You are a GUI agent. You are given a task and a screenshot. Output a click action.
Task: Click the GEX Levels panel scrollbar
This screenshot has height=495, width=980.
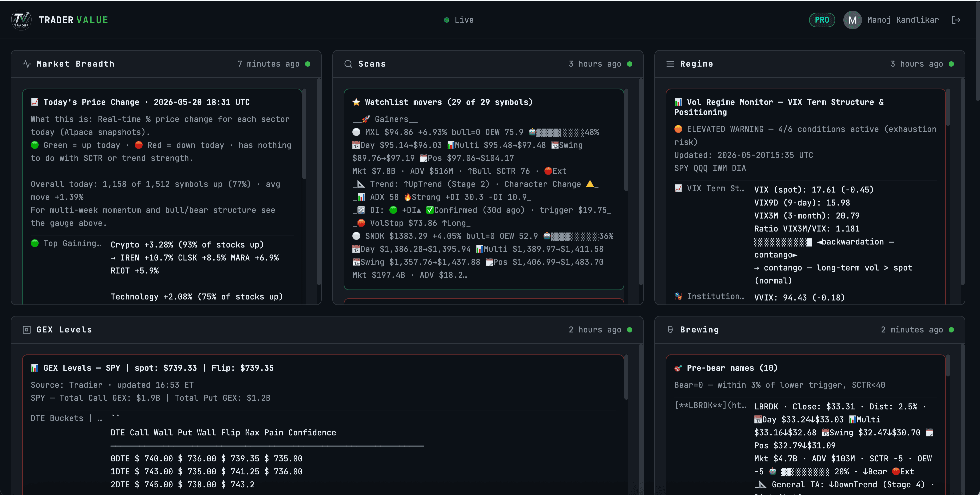point(641,419)
